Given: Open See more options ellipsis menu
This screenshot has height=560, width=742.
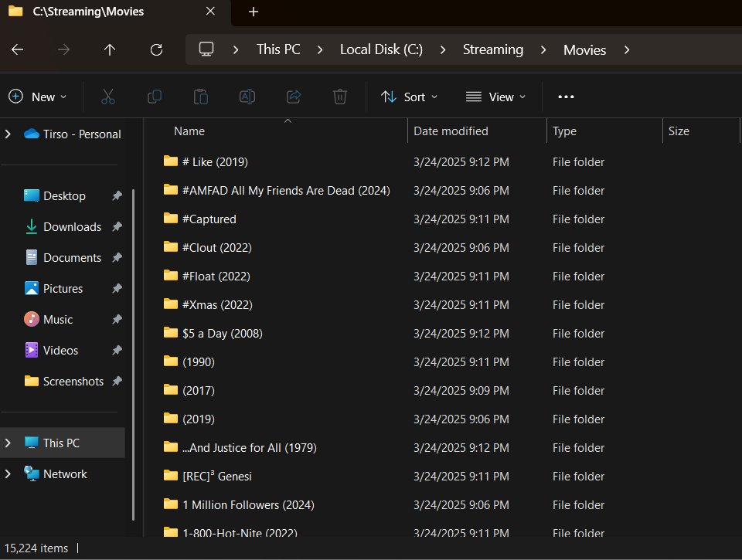Looking at the screenshot, I should click(x=566, y=97).
